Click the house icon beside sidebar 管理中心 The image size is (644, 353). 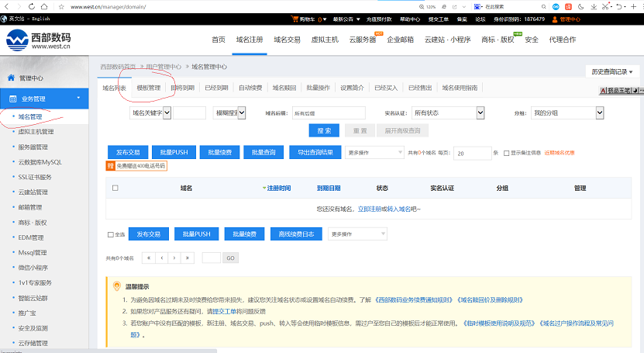(11, 78)
